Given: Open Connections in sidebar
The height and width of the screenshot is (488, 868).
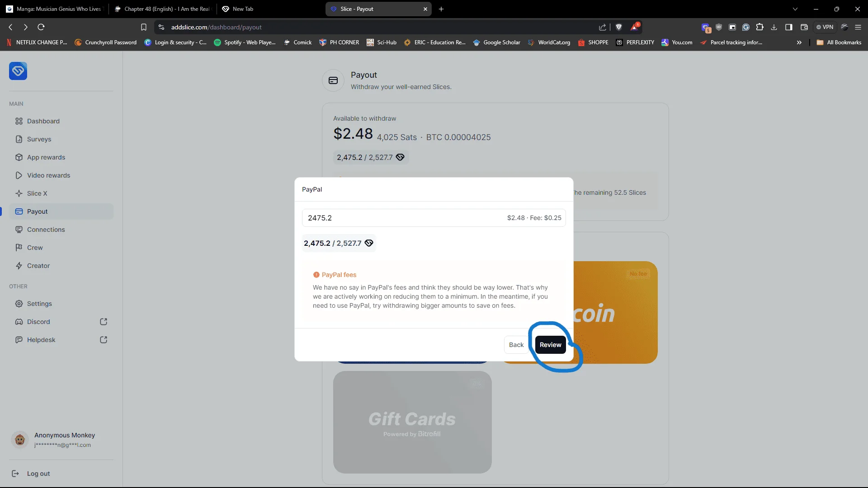Looking at the screenshot, I should pyautogui.click(x=61, y=230).
